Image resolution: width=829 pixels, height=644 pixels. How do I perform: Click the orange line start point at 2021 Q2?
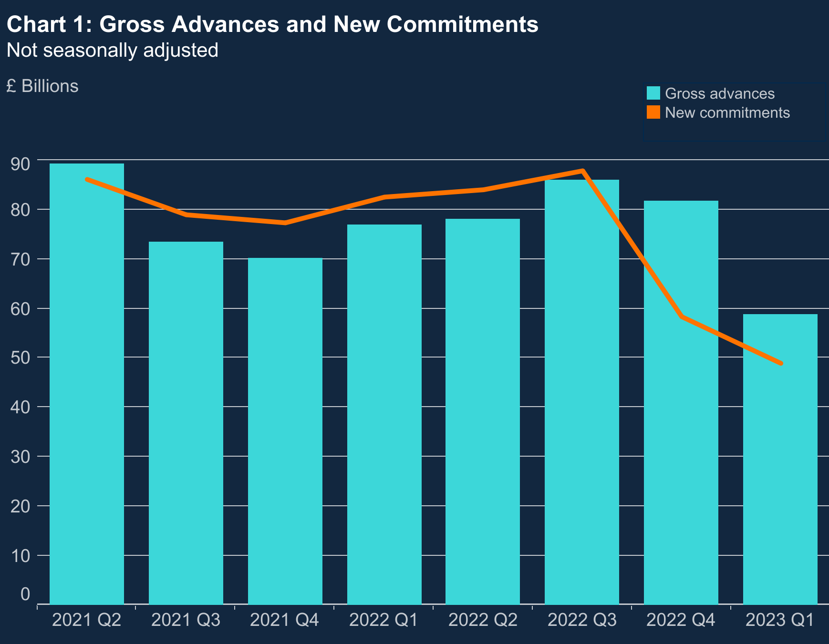click(87, 179)
